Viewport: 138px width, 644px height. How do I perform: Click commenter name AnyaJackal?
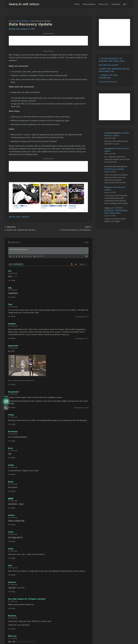click(x=14, y=392)
